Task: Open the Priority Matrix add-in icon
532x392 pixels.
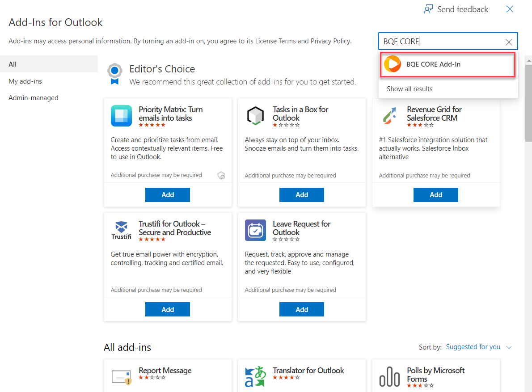Action: [x=121, y=116]
